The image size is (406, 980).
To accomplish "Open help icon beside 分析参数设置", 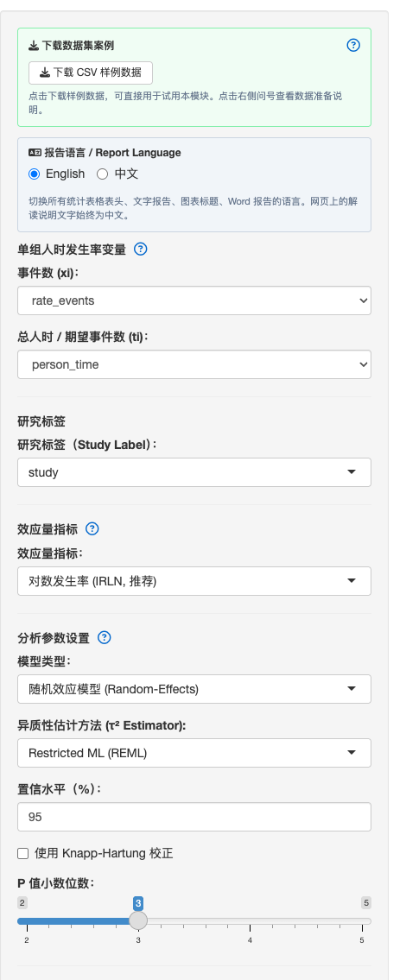I will [105, 637].
